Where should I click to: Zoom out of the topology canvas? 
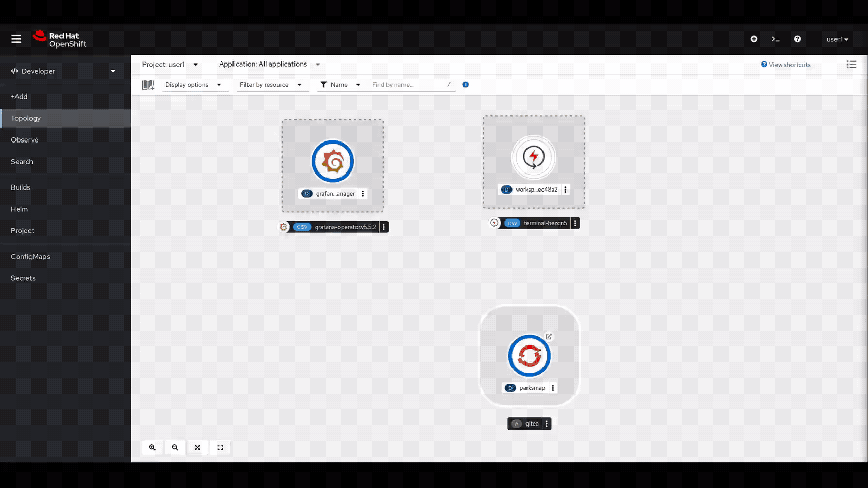(x=175, y=447)
